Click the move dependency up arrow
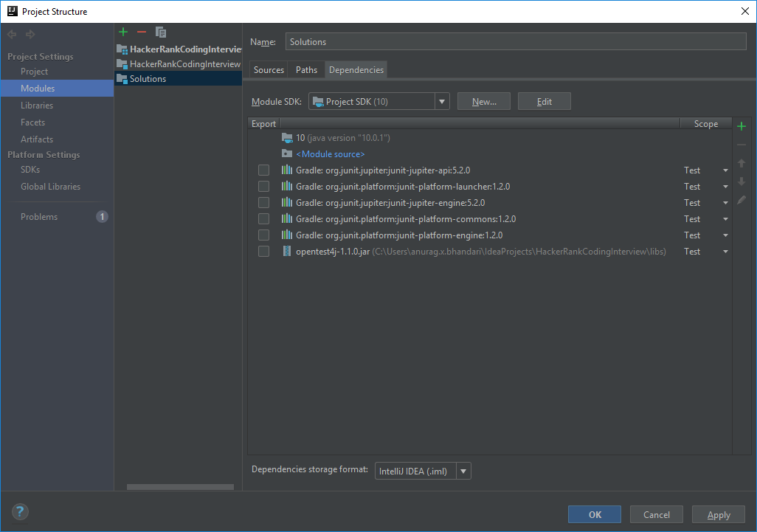The image size is (757, 532). click(x=742, y=163)
